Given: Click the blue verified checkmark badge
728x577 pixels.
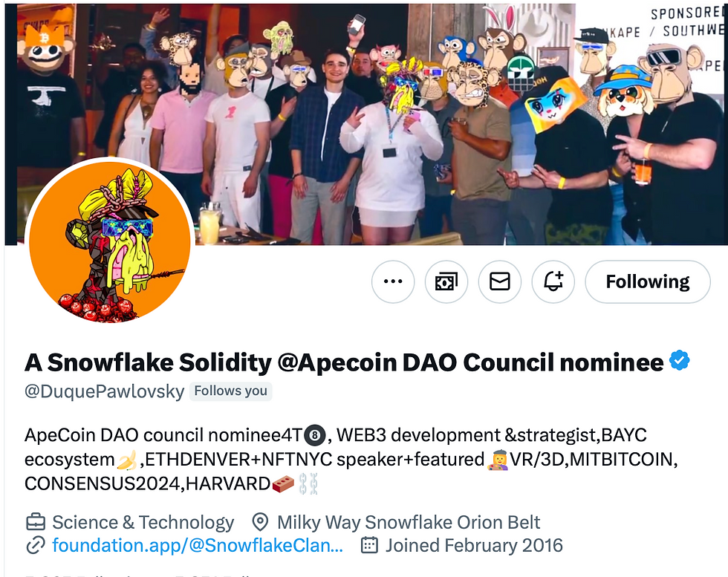Looking at the screenshot, I should point(680,361).
